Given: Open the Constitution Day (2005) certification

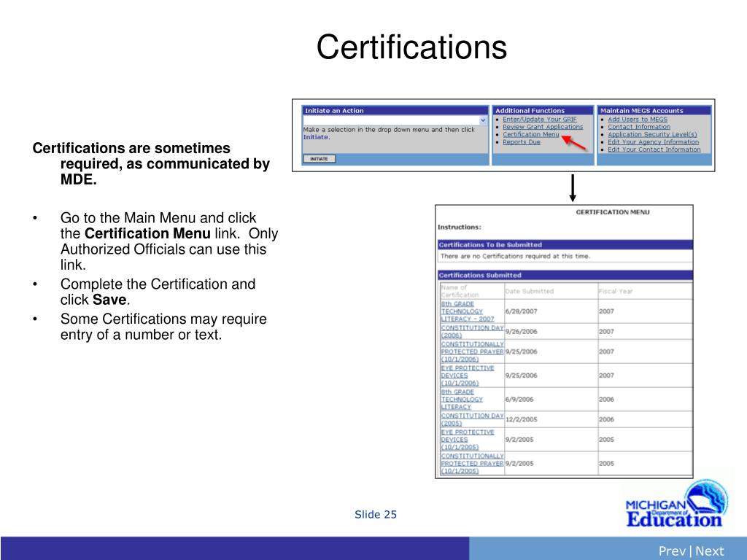Looking at the screenshot, I should coord(472,419).
